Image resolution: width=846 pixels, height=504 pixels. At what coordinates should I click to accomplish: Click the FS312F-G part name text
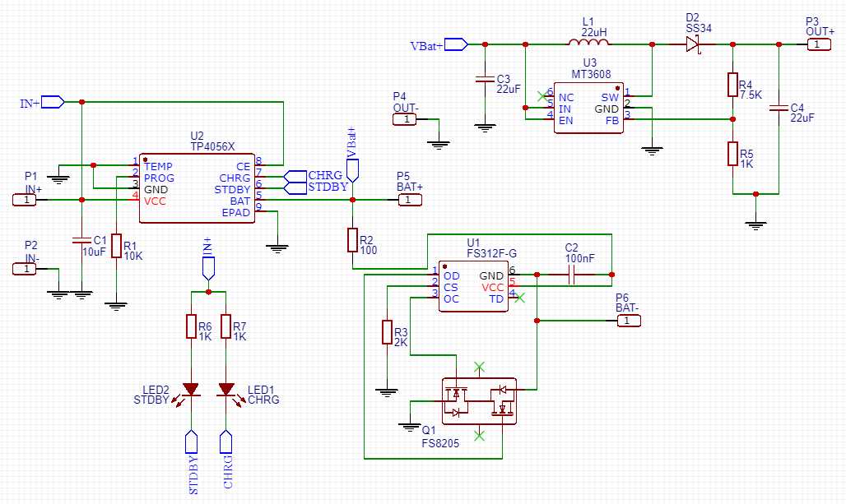point(491,252)
